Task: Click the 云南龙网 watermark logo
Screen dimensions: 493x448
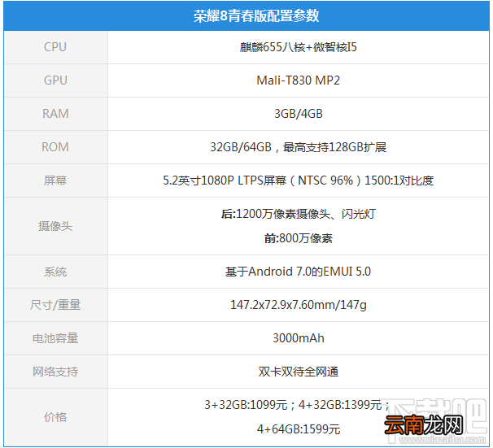Action: click(424, 424)
